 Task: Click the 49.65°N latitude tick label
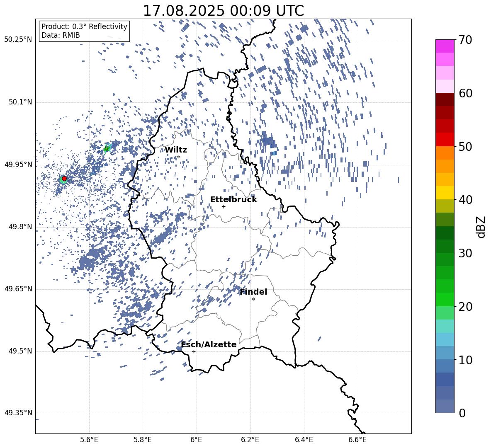18,289
